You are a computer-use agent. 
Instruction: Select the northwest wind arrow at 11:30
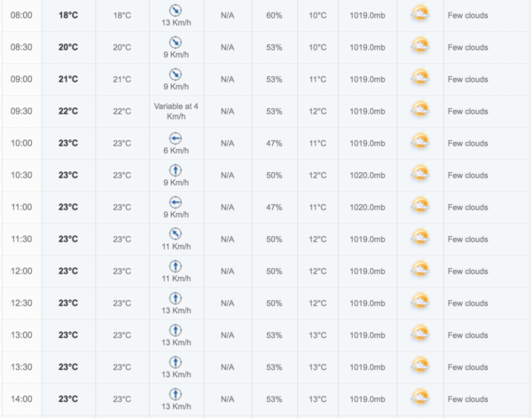point(176,234)
